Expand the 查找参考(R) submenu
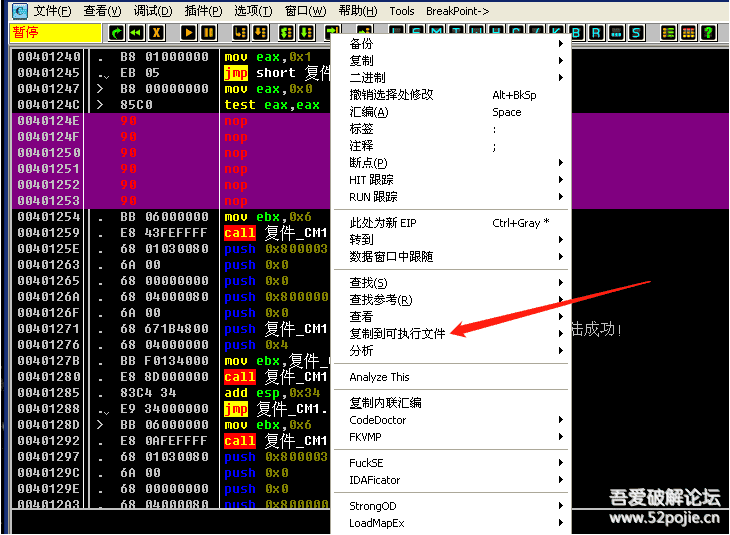Viewport: 730px width, 535px height. tap(380, 299)
